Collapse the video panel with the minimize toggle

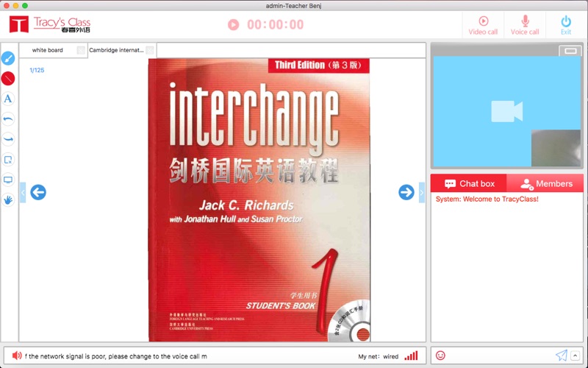570,51
